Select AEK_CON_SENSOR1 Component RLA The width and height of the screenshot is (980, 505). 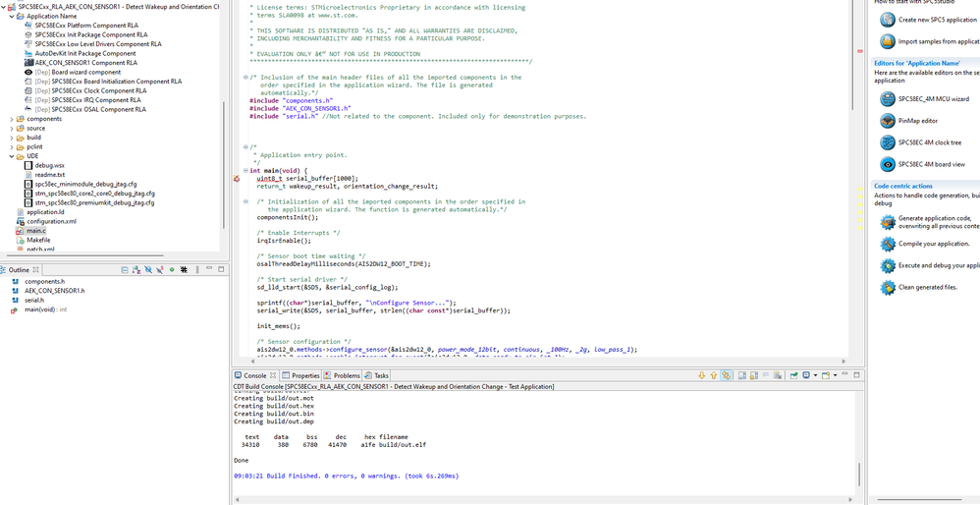pos(85,63)
